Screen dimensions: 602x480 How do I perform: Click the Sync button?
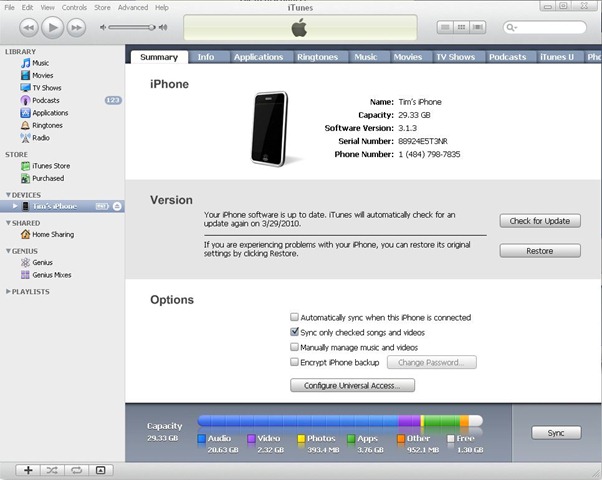click(x=556, y=433)
